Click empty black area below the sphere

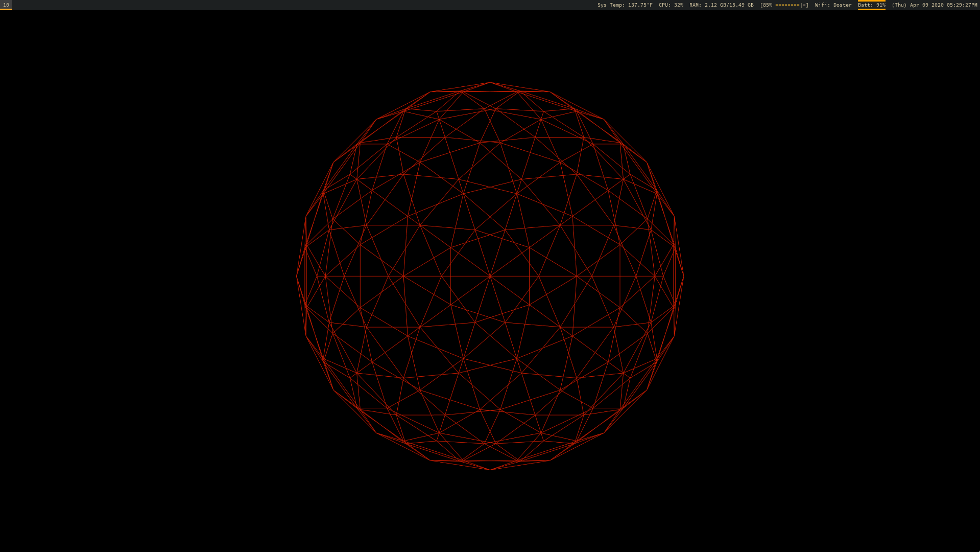pyautogui.click(x=490, y=511)
